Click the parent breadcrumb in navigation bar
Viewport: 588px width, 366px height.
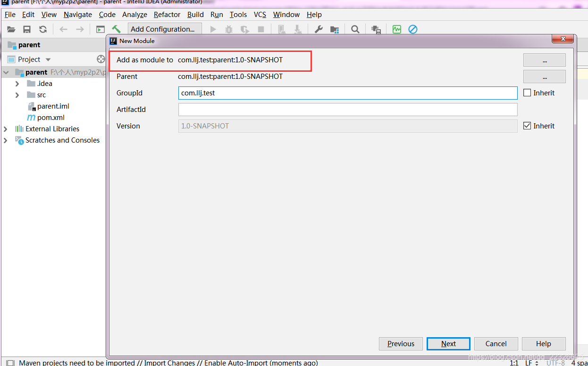pos(24,45)
